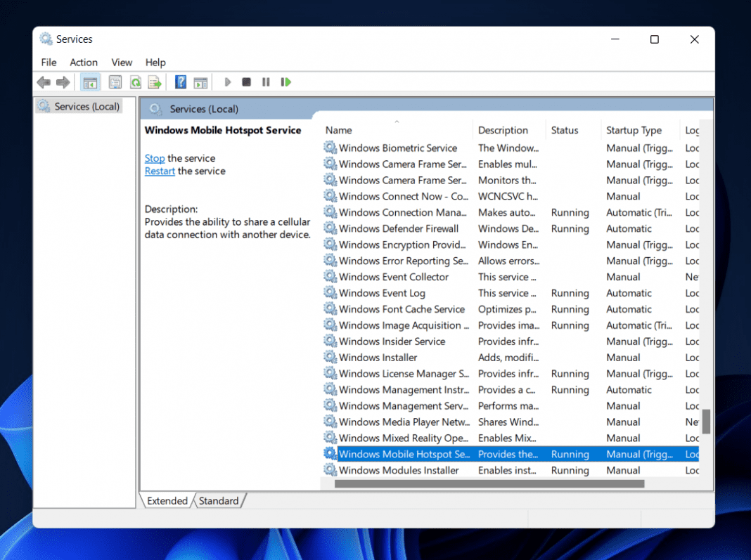The width and height of the screenshot is (751, 560).
Task: Refresh the services list using the toolbar icon
Action: point(134,82)
